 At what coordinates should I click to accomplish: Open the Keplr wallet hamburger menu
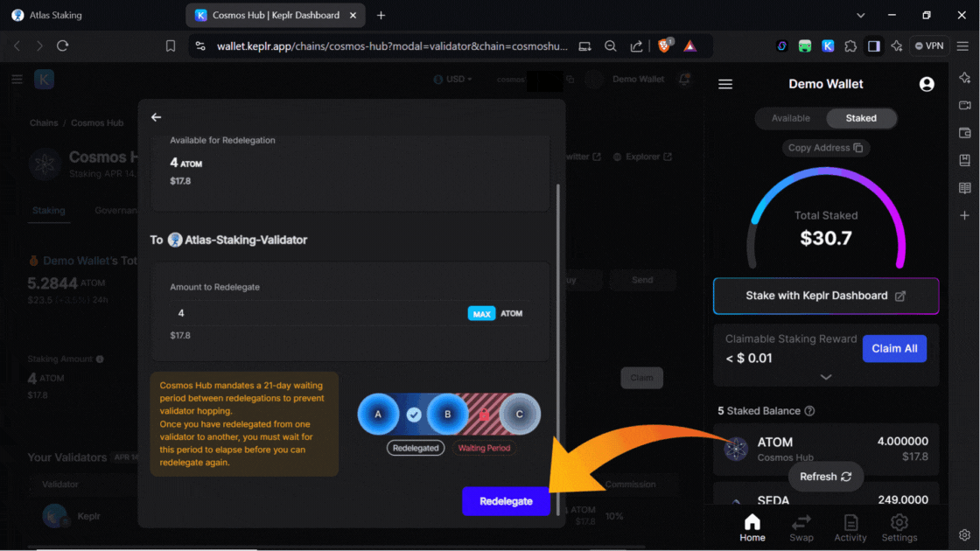coord(724,84)
